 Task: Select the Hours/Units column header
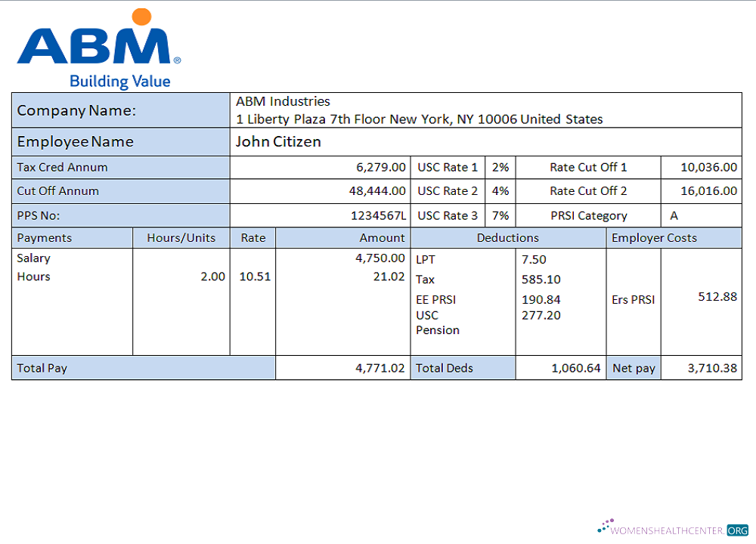[x=181, y=237]
